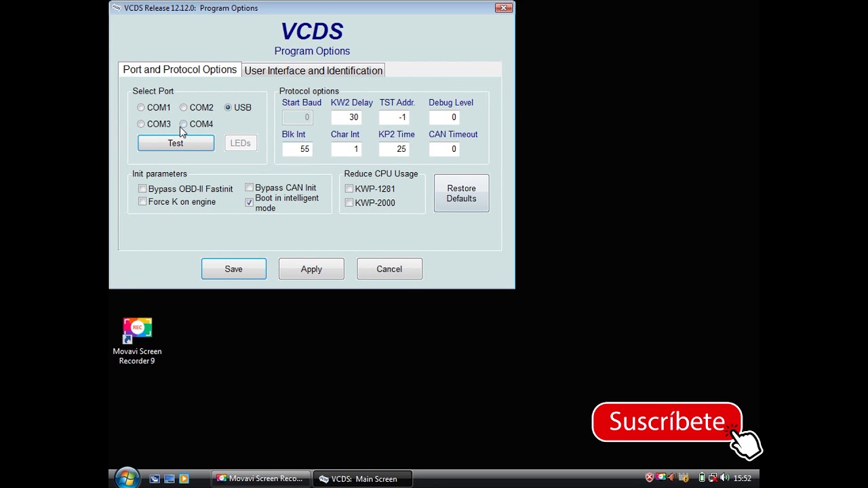This screenshot has width=868, height=488.
Task: Click the CAN Timeout field
Action: pyautogui.click(x=444, y=149)
